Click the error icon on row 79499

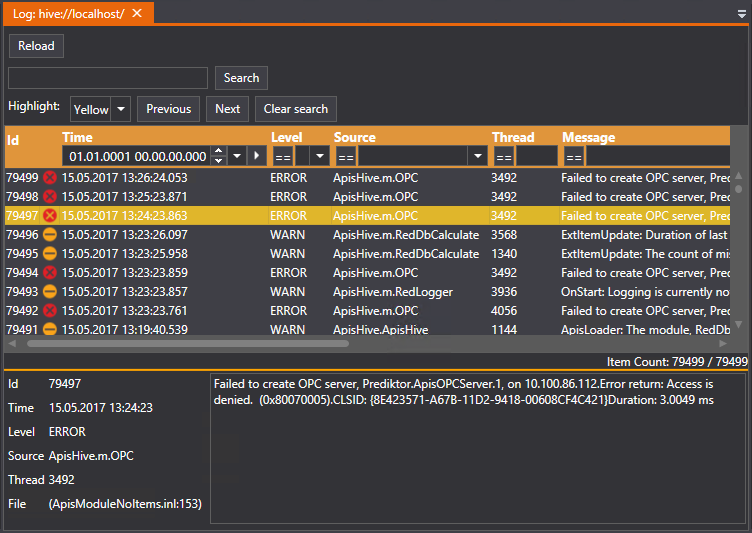50,178
